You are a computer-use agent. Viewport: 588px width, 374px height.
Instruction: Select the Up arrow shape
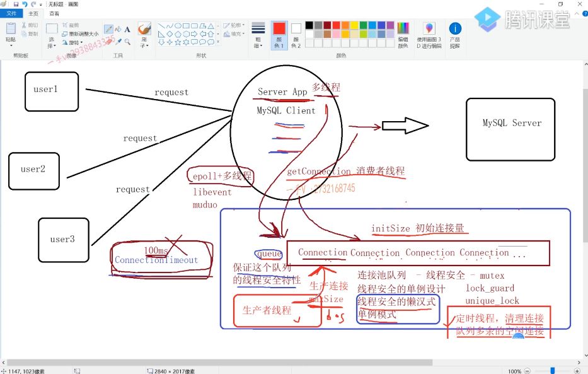pyautogui.click(x=210, y=34)
